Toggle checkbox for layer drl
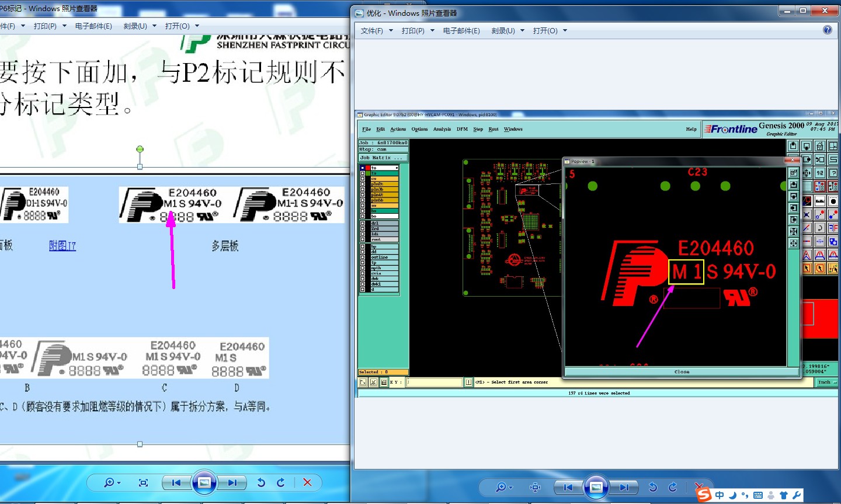This screenshot has width=841, height=504. (363, 223)
